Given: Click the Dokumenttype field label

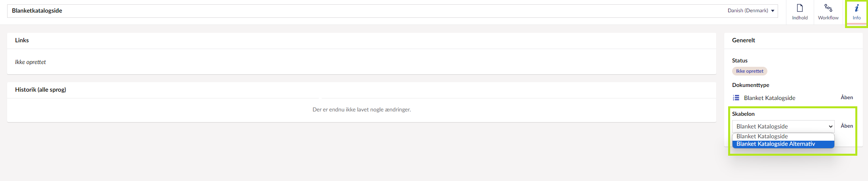Looking at the screenshot, I should [750, 85].
